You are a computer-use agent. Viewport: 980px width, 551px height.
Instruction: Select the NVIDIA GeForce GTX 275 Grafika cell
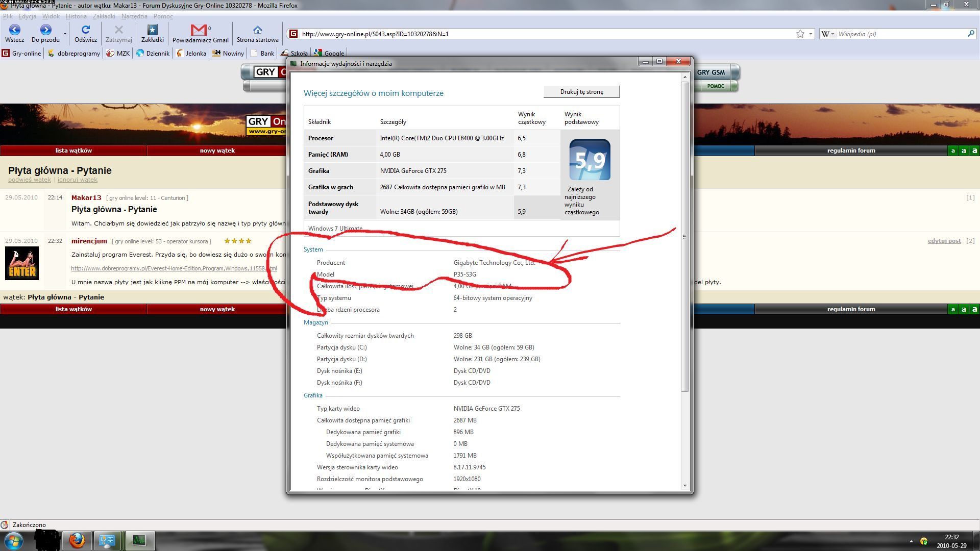click(413, 171)
